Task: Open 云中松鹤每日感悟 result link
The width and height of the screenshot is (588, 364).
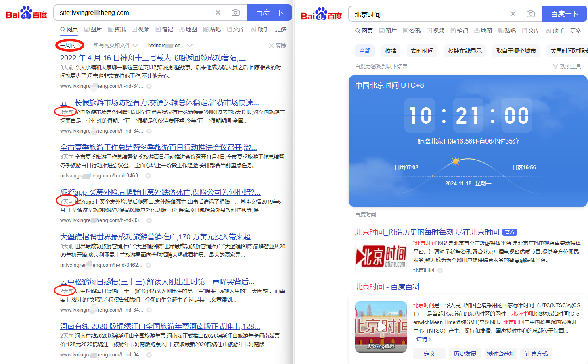Action: [157, 282]
